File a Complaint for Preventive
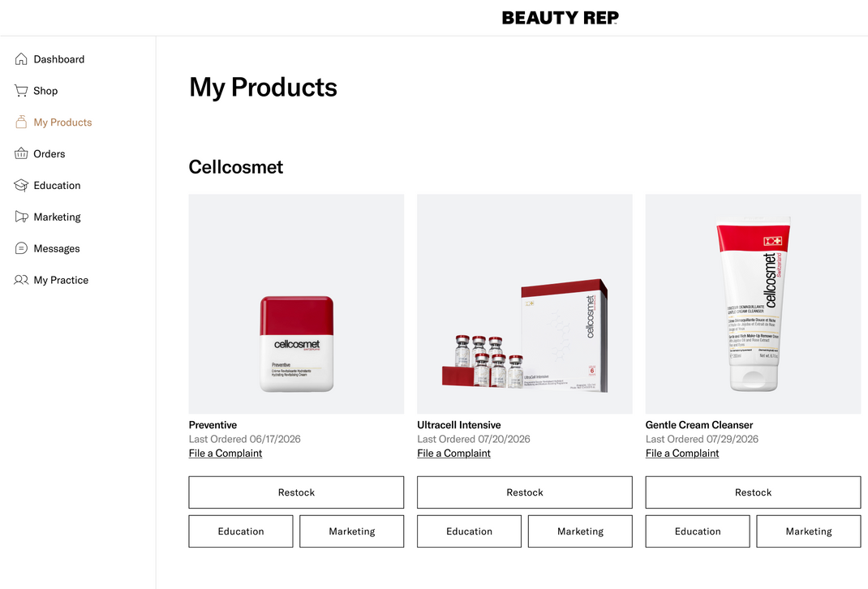This screenshot has width=868, height=589. tap(226, 454)
